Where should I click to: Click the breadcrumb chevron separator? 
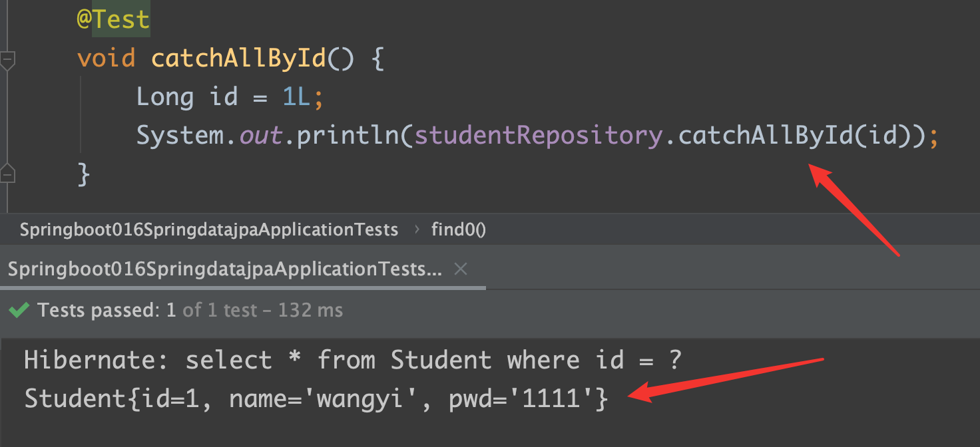(x=417, y=230)
